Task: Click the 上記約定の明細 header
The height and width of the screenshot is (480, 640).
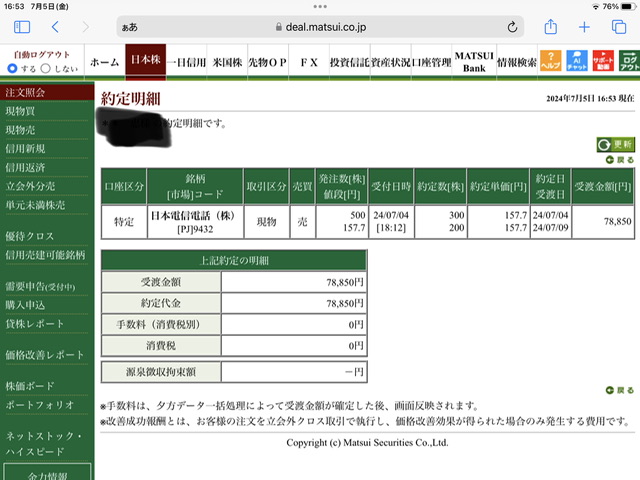Action: 234,260
